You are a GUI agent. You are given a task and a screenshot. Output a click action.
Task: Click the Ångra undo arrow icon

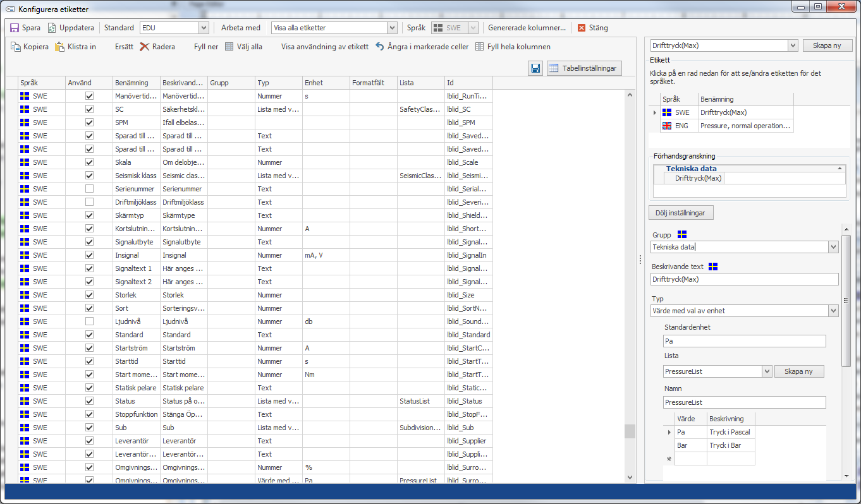[380, 47]
